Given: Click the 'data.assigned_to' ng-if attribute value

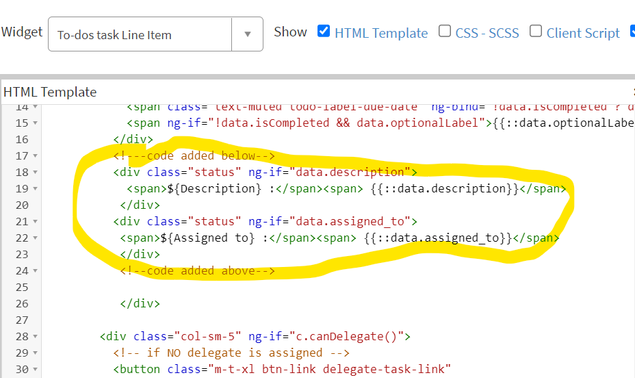Looking at the screenshot, I should pos(350,222).
